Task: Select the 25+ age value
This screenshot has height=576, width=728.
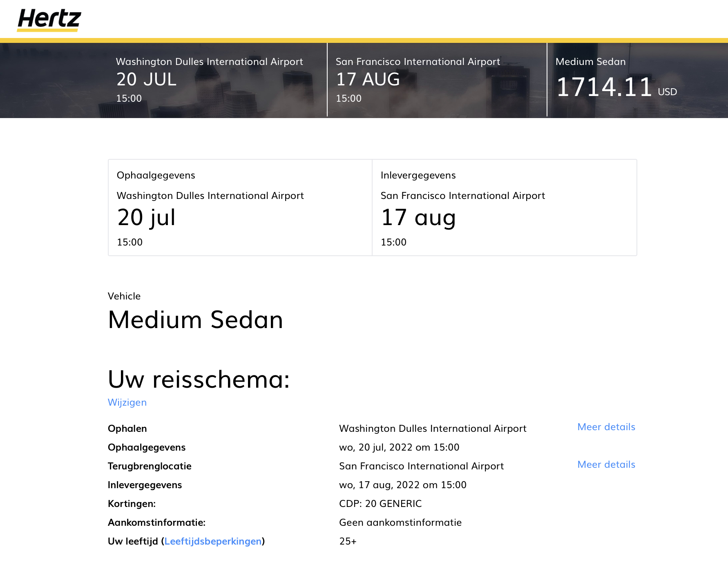Action: click(348, 541)
